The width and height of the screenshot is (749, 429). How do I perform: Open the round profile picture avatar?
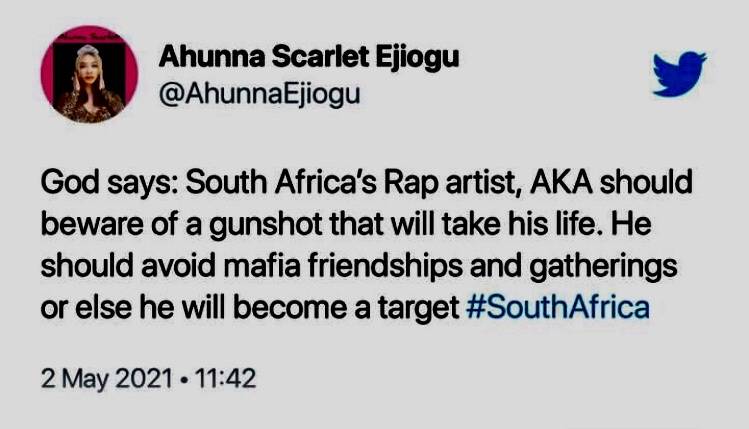click(x=89, y=75)
